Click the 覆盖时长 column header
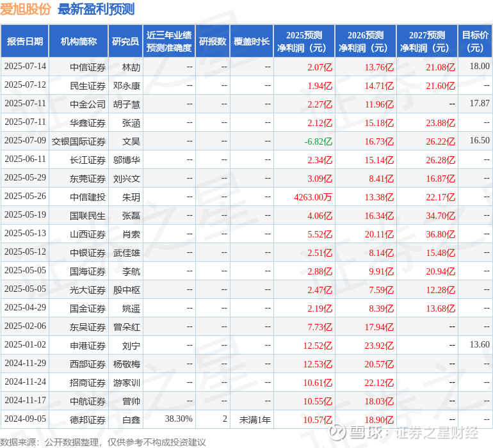This screenshot has height=448, width=493. coord(252,41)
